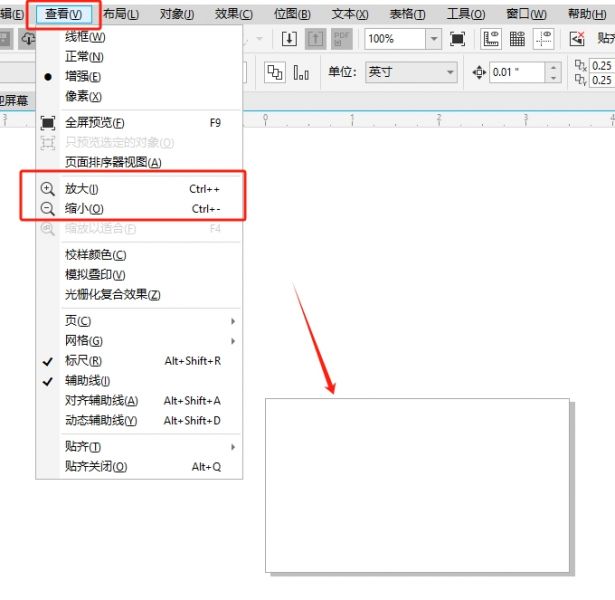The width and height of the screenshot is (615, 600).
Task: Select 增强(E) view mode
Action: coord(139,76)
